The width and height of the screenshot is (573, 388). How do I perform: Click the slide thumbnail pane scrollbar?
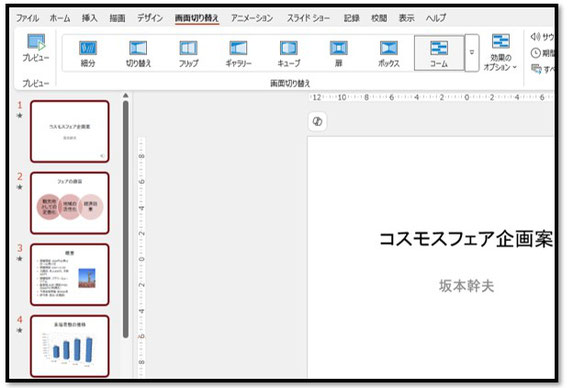point(126,219)
